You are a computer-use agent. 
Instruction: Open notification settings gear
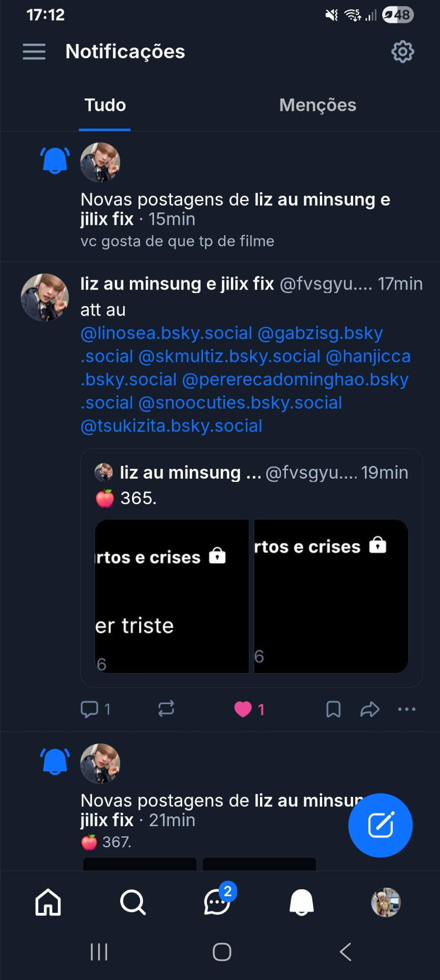[x=402, y=51]
